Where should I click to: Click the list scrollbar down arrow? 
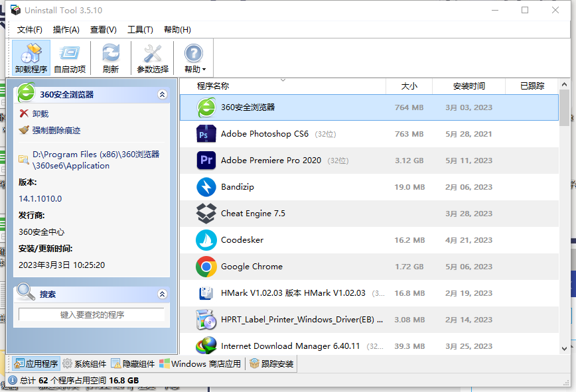(565, 349)
